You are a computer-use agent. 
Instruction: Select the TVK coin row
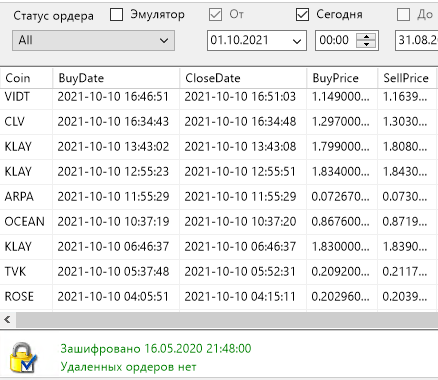[x=219, y=272]
